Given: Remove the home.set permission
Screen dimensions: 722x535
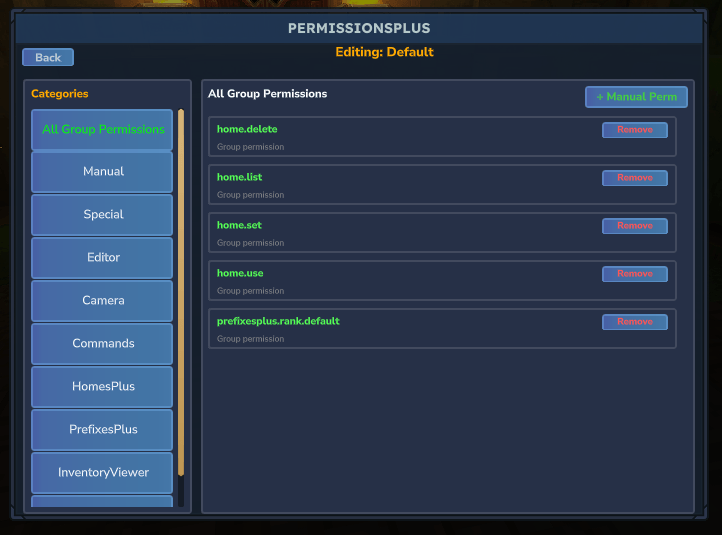Looking at the screenshot, I should (634, 226).
